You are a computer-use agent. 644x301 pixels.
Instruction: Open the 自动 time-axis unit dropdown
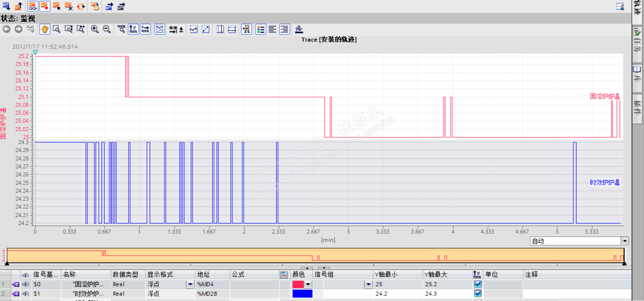625,241
